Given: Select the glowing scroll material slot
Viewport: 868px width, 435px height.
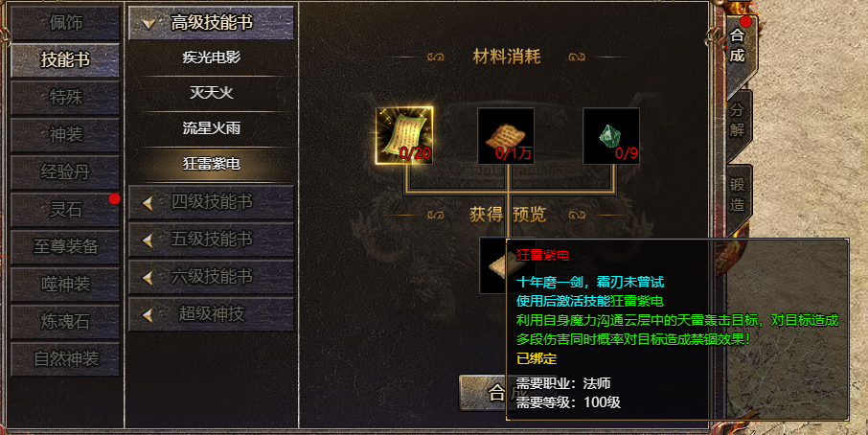Looking at the screenshot, I should (x=404, y=136).
